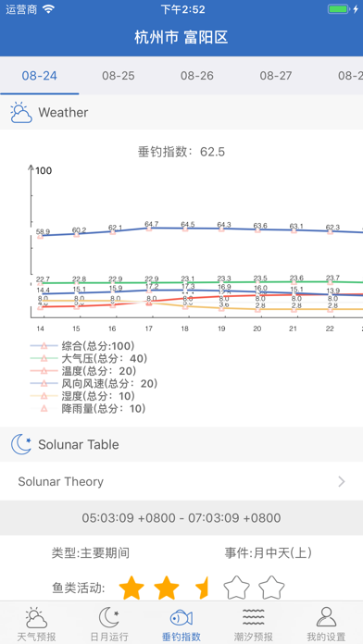Select the 08-24 date tab
Image resolution: width=363 pixels, height=644 pixels.
(x=40, y=76)
